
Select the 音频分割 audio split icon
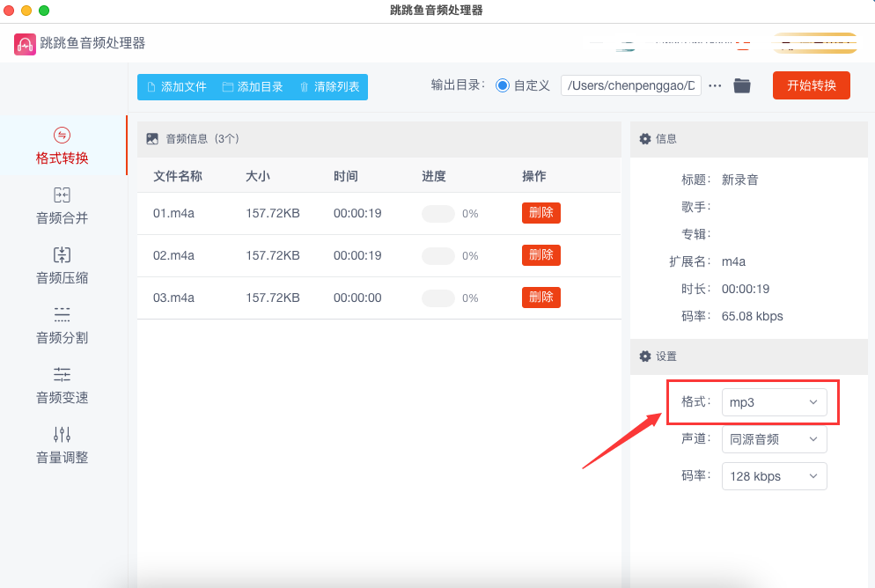[x=62, y=315]
